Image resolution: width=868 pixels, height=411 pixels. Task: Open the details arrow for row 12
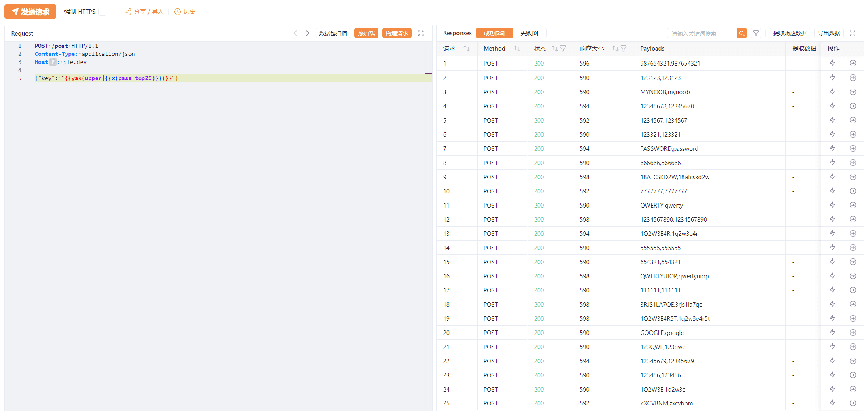click(853, 219)
